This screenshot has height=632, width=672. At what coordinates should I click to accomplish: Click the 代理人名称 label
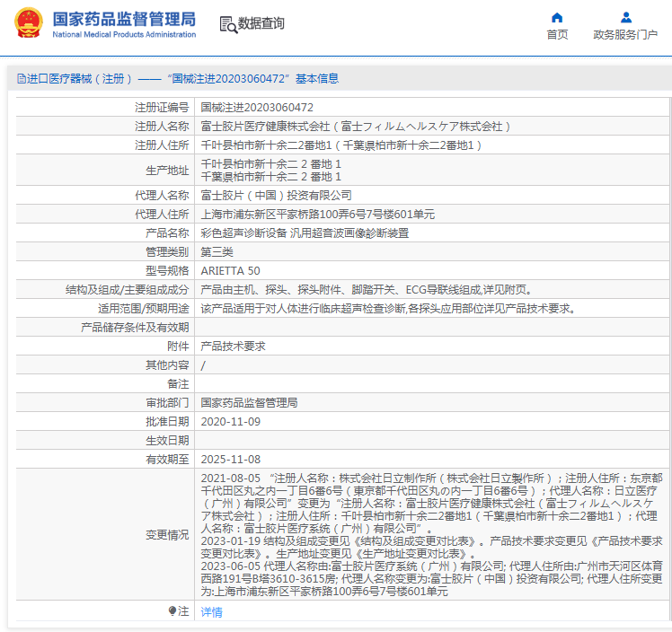[x=162, y=195]
